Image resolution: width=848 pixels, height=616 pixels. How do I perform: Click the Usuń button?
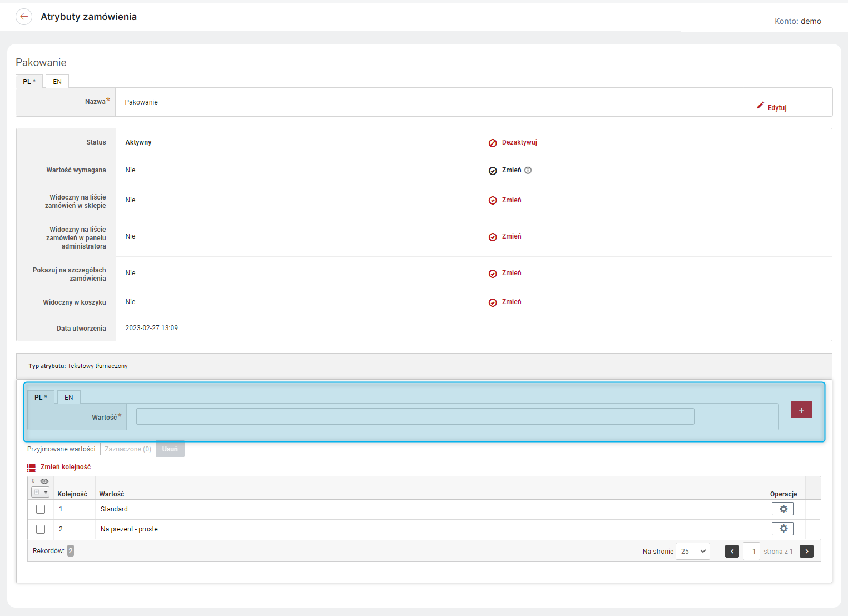click(170, 449)
